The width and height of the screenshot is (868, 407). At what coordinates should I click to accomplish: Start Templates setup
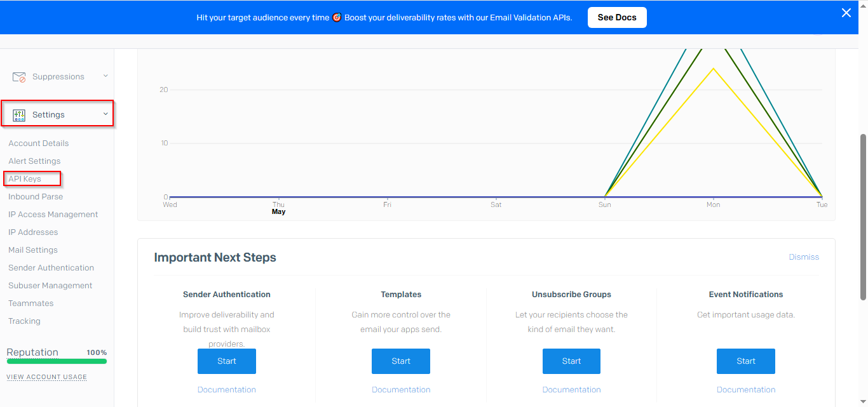coord(401,361)
